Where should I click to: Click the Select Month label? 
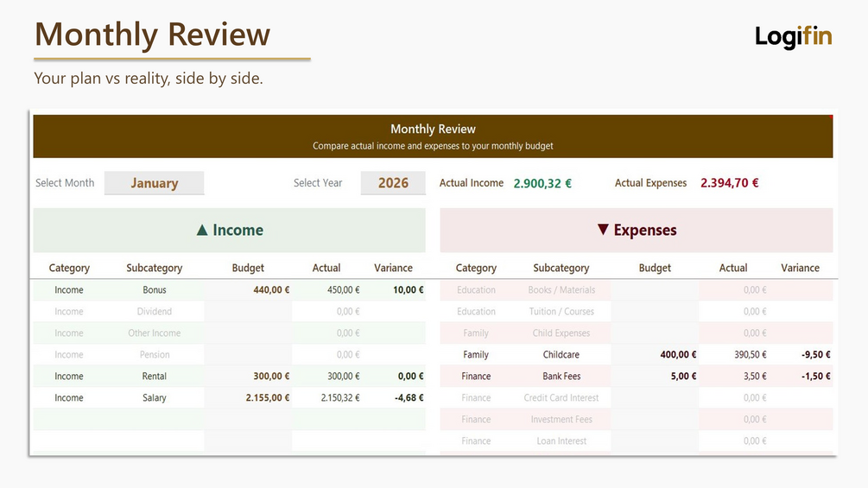(x=65, y=183)
